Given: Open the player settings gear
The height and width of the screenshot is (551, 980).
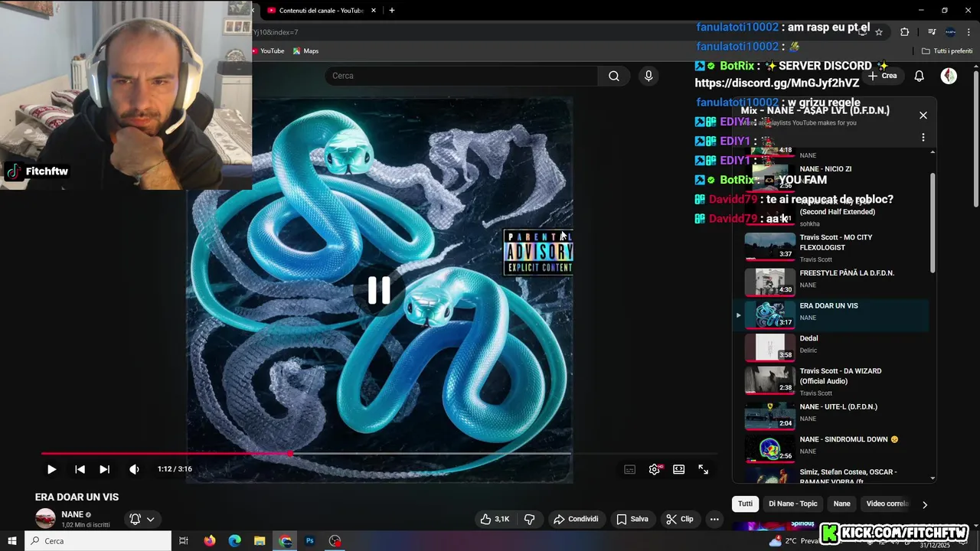Looking at the screenshot, I should (655, 469).
